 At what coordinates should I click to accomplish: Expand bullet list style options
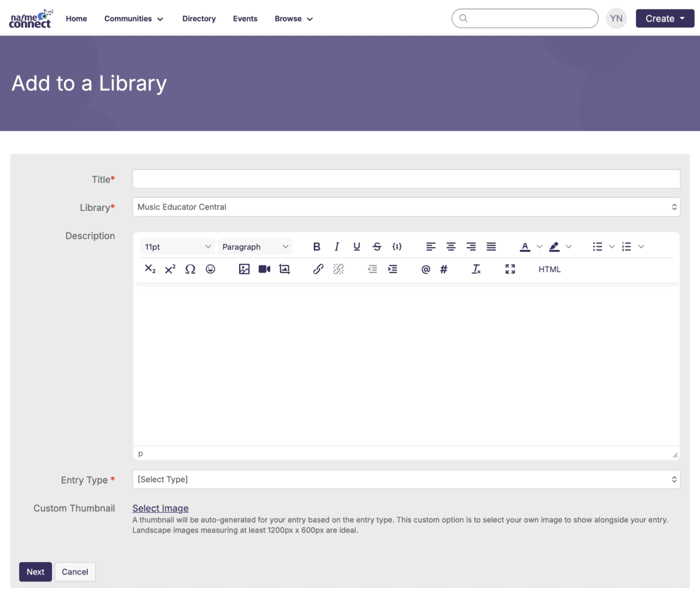611,246
